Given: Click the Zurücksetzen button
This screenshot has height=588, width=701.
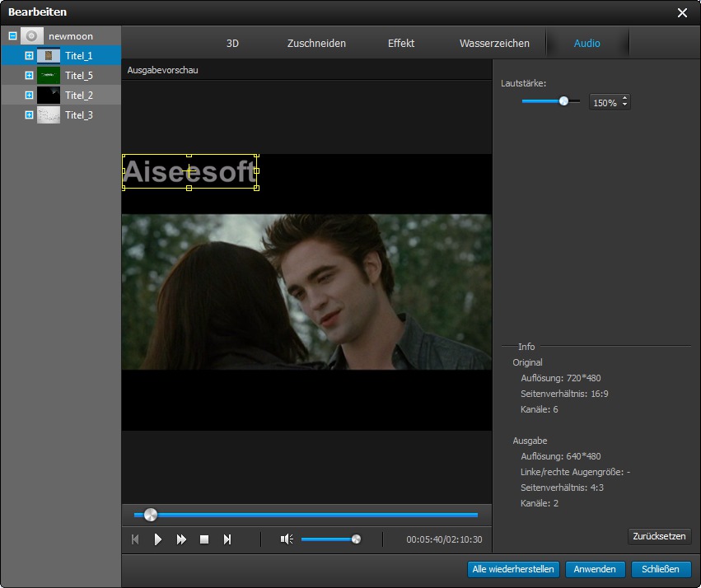Looking at the screenshot, I should pyautogui.click(x=660, y=536).
